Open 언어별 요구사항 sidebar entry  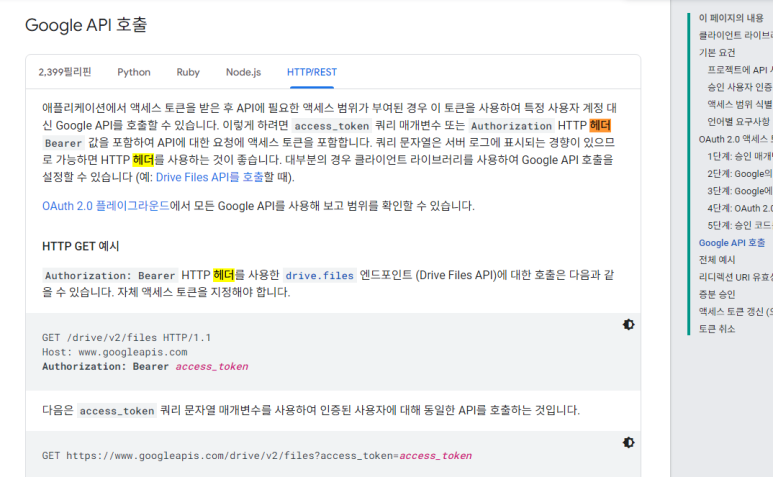click(738, 121)
